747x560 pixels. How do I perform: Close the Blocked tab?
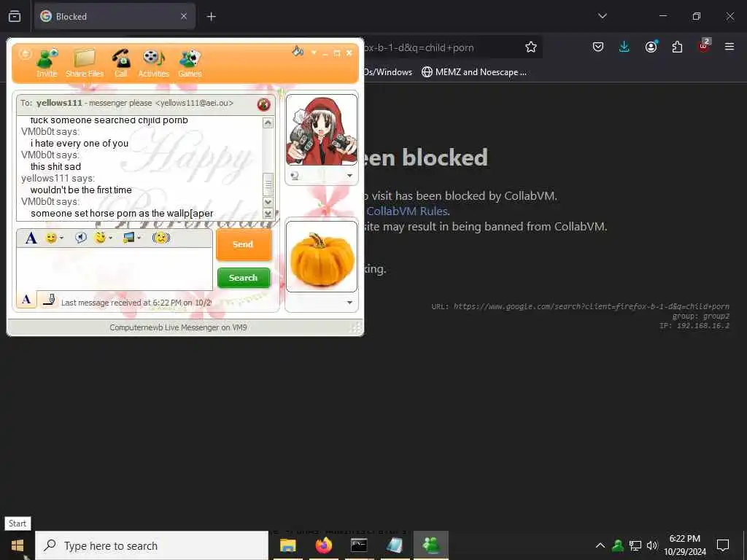coord(183,16)
